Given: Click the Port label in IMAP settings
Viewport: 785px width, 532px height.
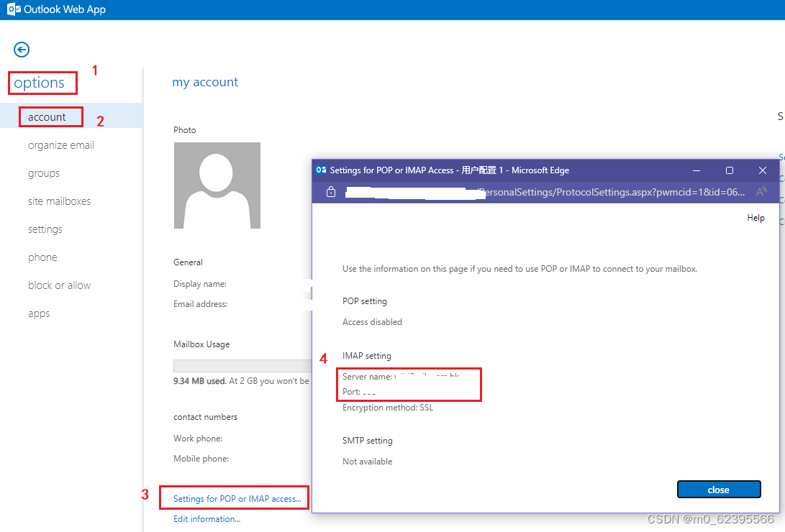Looking at the screenshot, I should click(351, 392).
